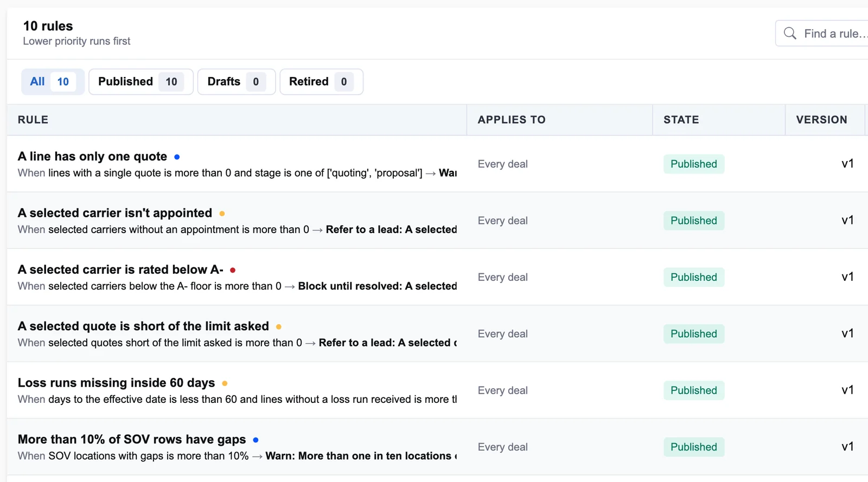Click Published badge for 'short of the limit asked'
Image resolution: width=868 pixels, height=482 pixels.
(694, 334)
